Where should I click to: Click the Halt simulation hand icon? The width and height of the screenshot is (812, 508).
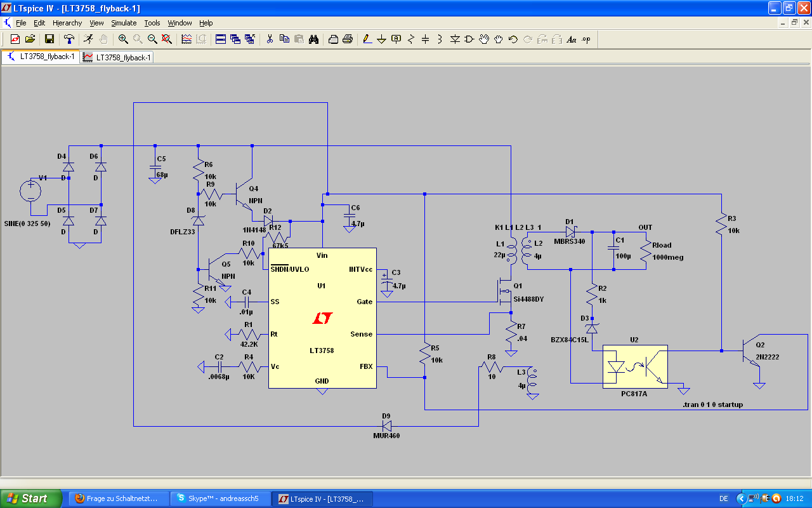pyautogui.click(x=103, y=39)
